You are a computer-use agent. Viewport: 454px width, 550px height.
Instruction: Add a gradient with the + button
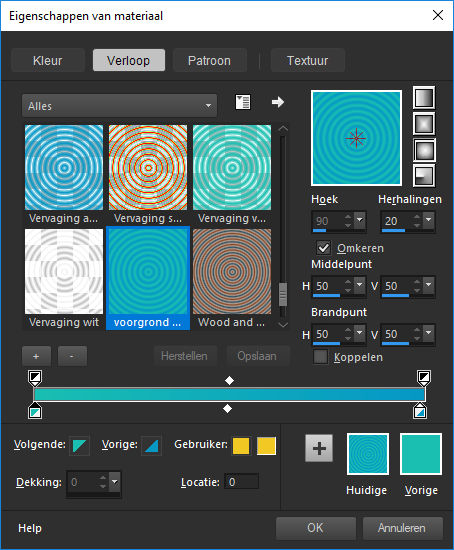coord(36,356)
